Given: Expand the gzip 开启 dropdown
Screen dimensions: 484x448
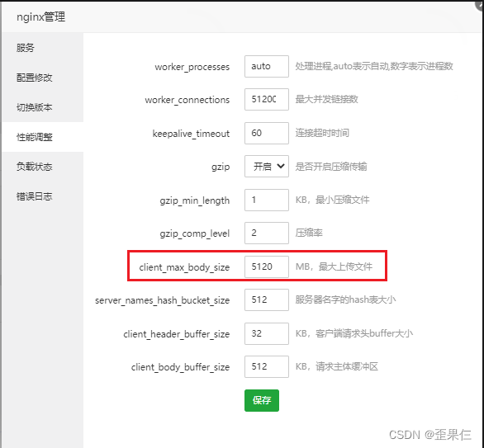Looking at the screenshot, I should click(267, 166).
